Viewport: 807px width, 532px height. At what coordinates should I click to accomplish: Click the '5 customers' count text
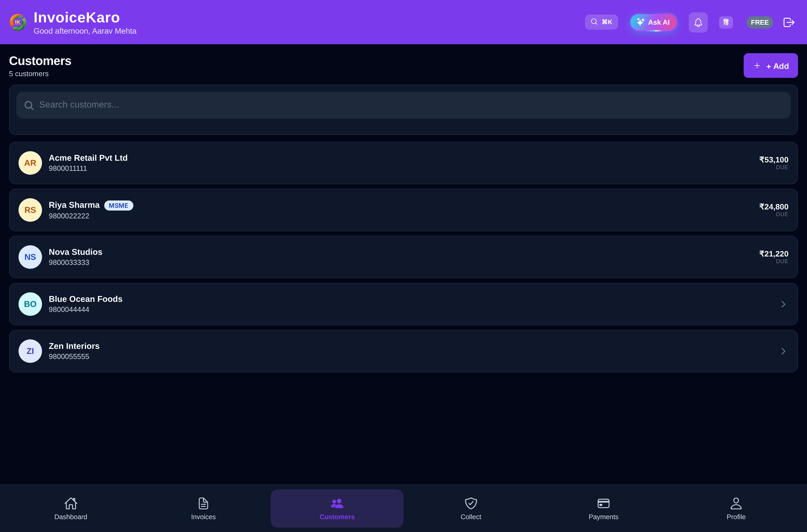(29, 74)
